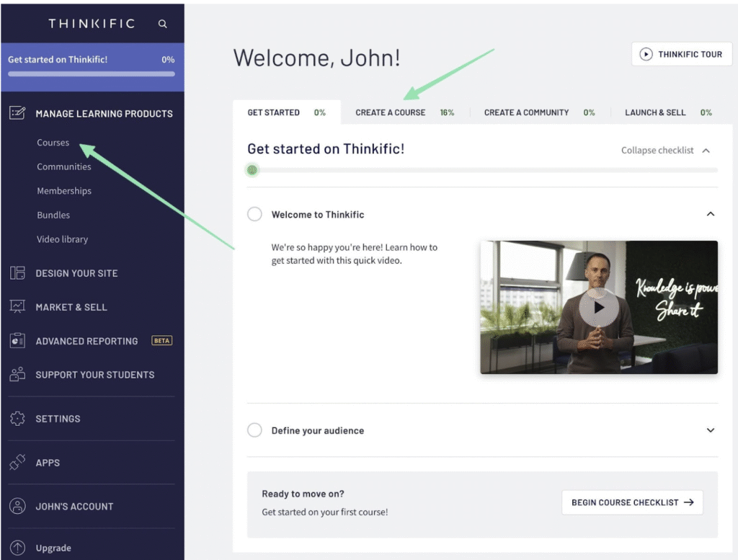Switch to the Launch & Sell tab
Screen dimensions: 738x560
[x=668, y=112]
